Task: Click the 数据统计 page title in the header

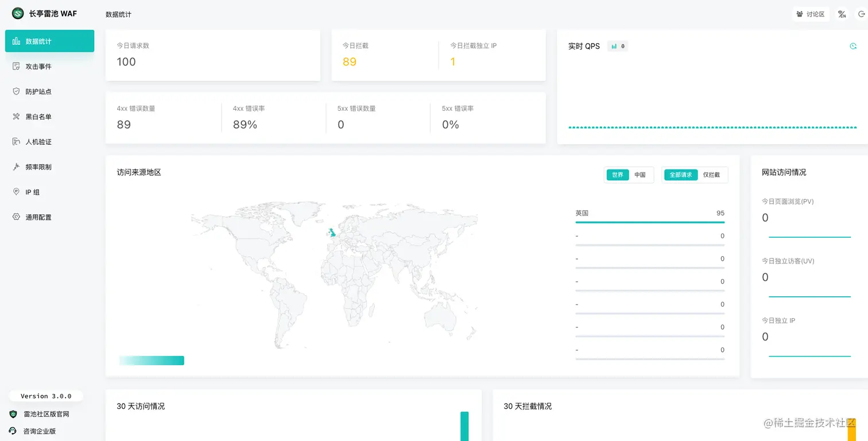Action: click(x=118, y=14)
